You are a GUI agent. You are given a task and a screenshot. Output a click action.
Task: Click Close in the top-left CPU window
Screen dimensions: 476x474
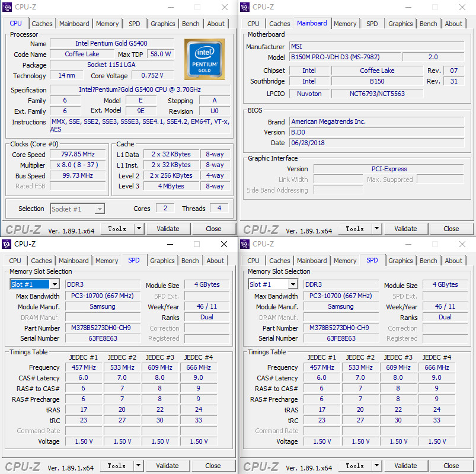pyautogui.click(x=213, y=229)
